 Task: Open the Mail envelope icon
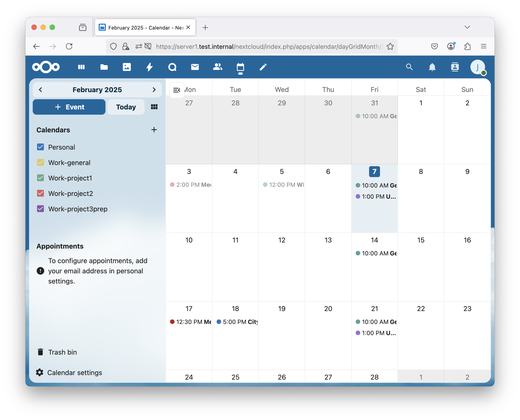195,67
